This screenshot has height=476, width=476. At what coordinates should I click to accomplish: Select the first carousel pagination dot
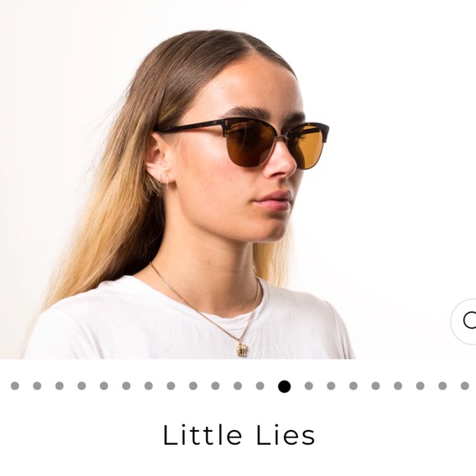[15, 386]
